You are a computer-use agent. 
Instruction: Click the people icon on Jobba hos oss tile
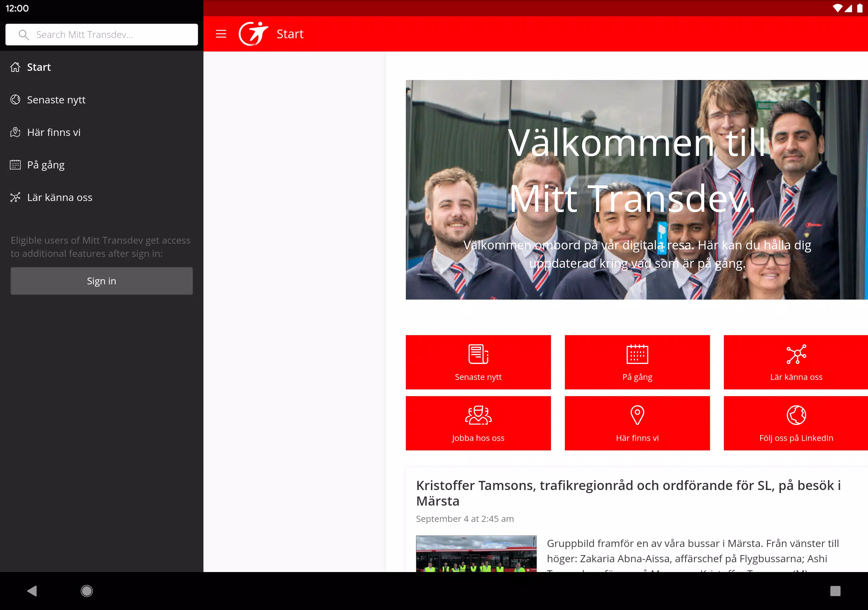point(478,415)
